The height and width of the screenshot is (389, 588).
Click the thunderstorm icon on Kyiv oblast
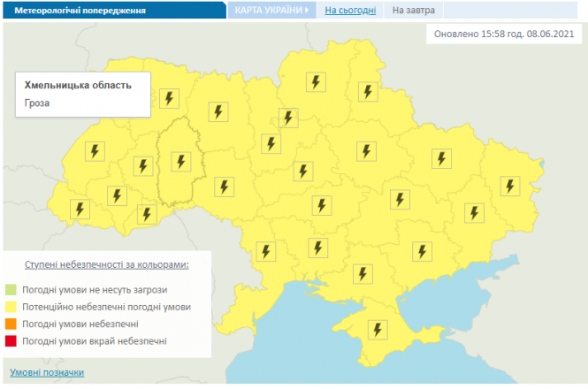pyautogui.click(x=271, y=144)
